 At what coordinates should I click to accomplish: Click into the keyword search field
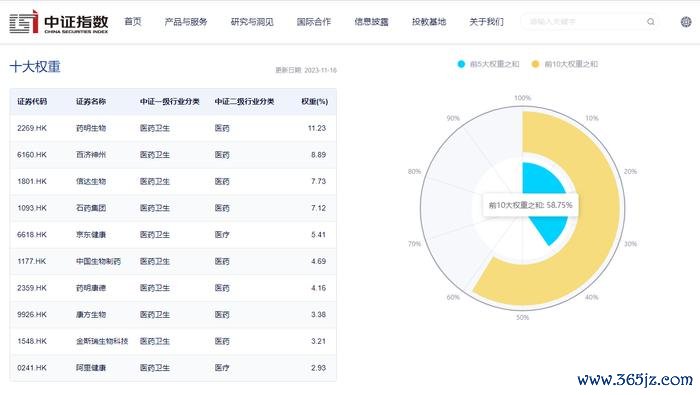(583, 21)
